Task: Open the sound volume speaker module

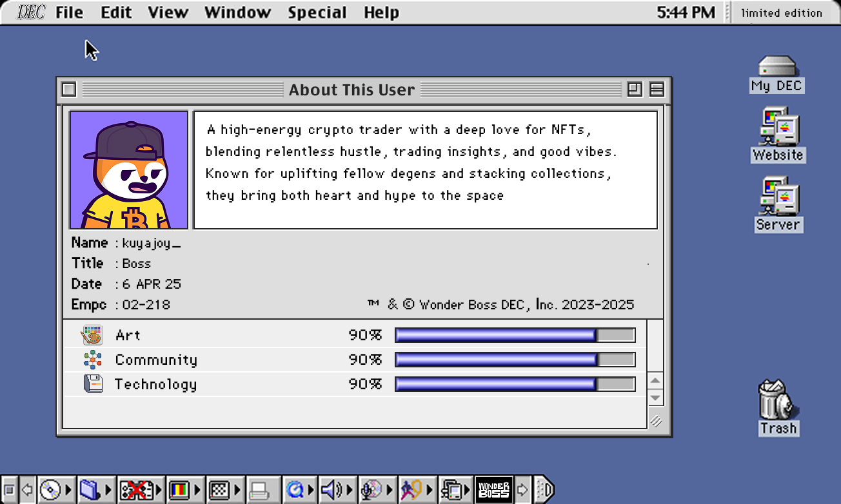Action: tap(331, 490)
